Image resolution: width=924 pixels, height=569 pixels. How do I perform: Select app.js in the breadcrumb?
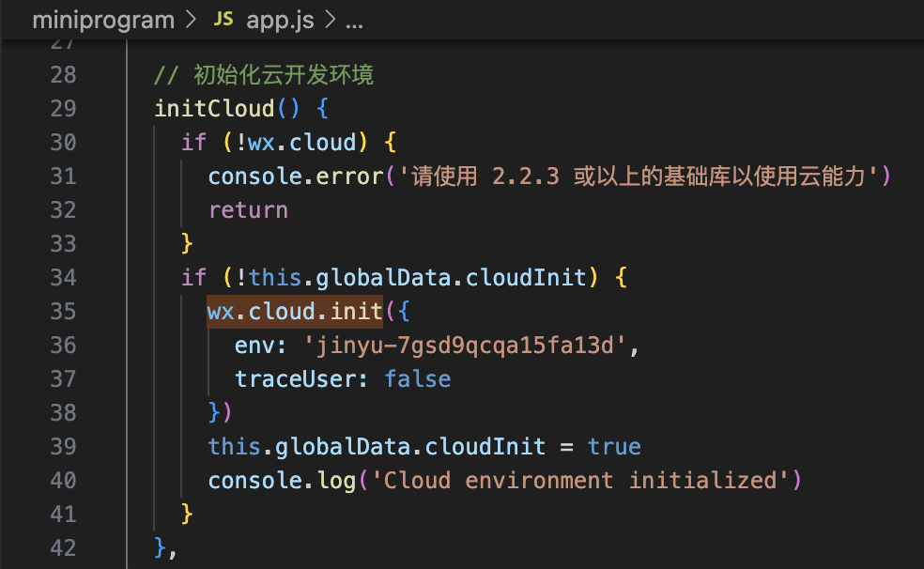tap(280, 21)
